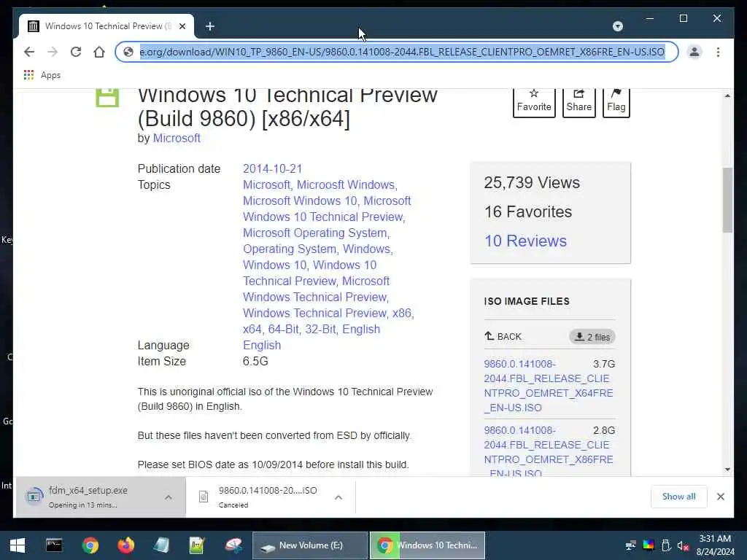Open the notebook-shaped taskbar icon
Screen dimensions: 747x560
161,545
